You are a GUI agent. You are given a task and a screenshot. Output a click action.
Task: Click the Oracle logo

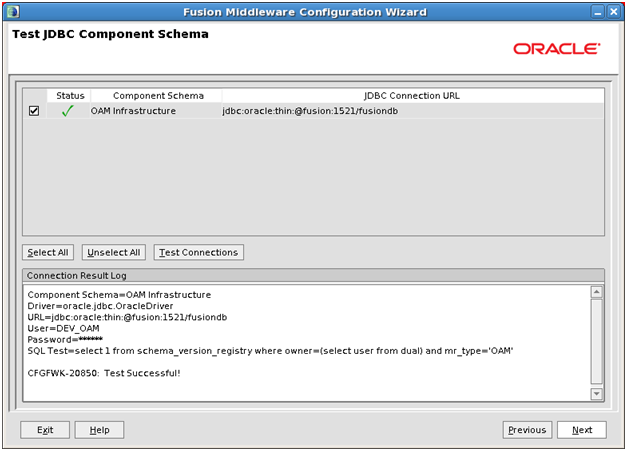(x=557, y=49)
